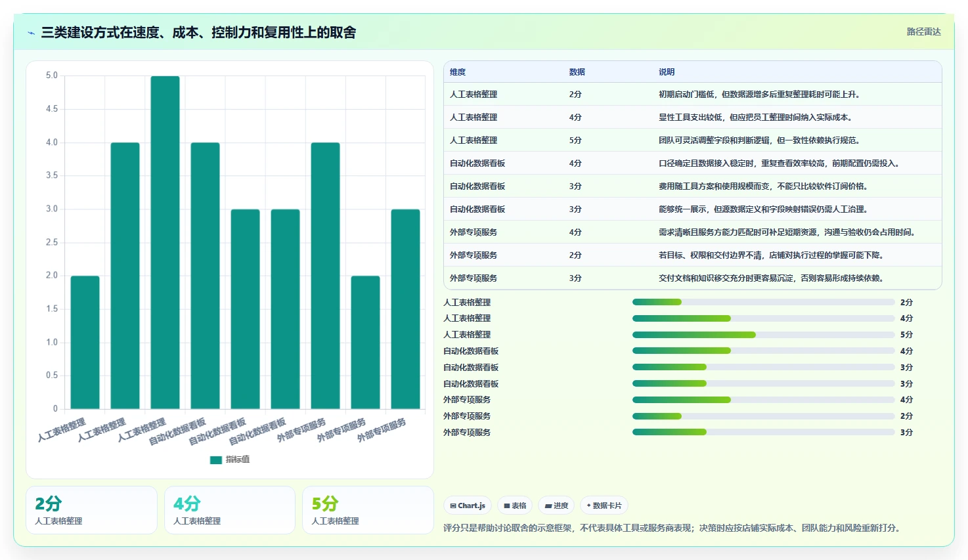
Task: Click the 进度 chip
Action: click(556, 506)
